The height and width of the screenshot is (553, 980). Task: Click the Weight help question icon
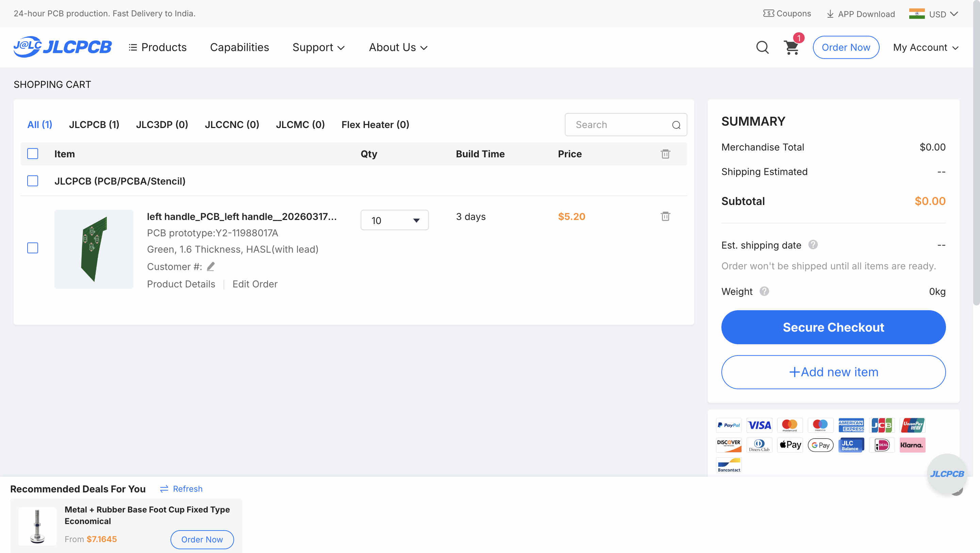tap(764, 291)
